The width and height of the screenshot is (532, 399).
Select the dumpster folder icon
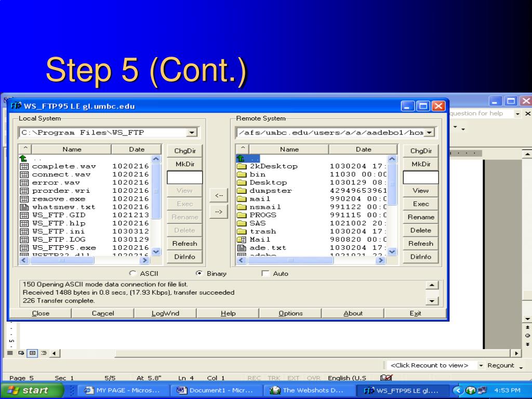[x=242, y=191]
